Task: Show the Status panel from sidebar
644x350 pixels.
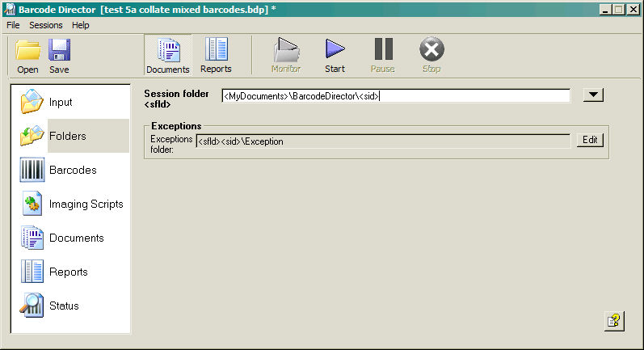Action: coord(64,306)
